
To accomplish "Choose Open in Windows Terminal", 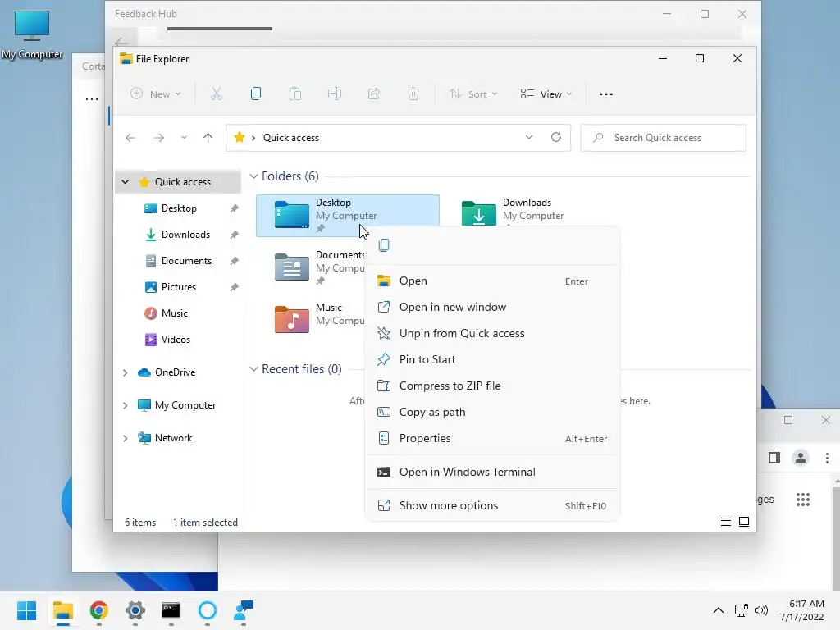I will point(492,472).
